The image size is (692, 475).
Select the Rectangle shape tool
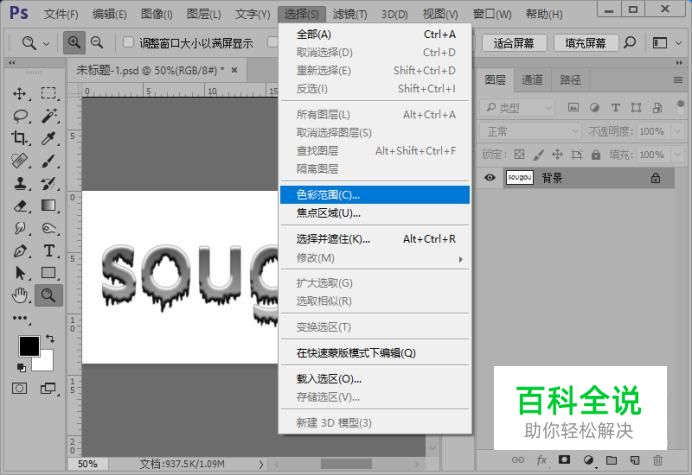[49, 273]
